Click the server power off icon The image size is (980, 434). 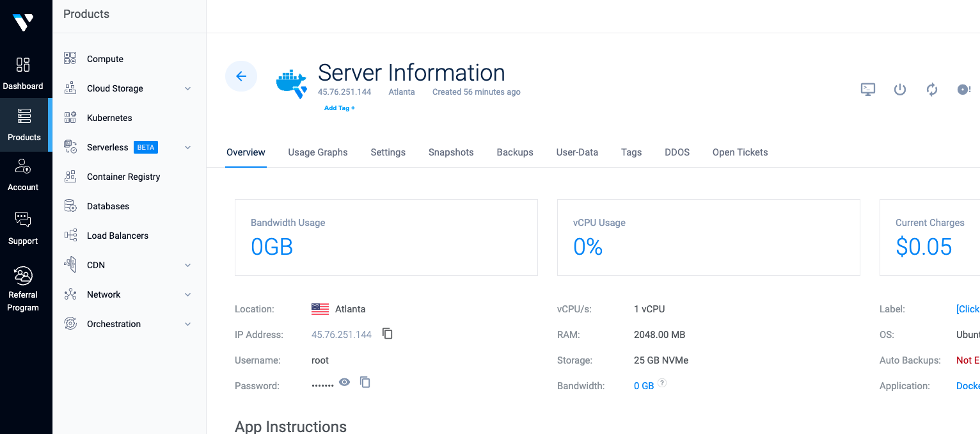pyautogui.click(x=900, y=90)
